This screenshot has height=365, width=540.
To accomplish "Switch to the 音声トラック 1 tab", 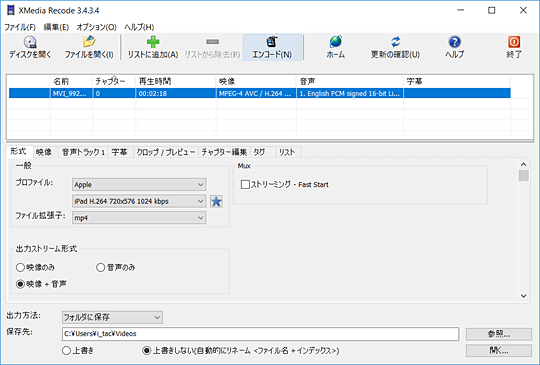I will point(83,152).
